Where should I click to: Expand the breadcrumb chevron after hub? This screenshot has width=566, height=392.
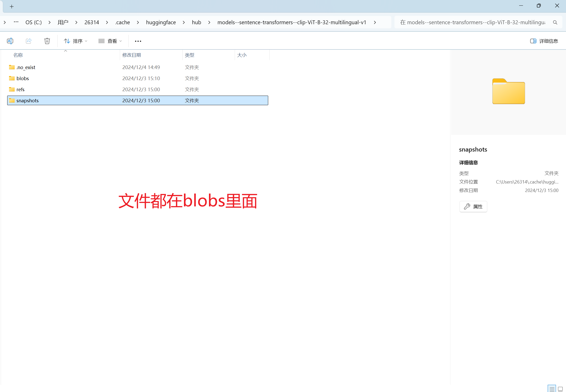[x=209, y=22]
